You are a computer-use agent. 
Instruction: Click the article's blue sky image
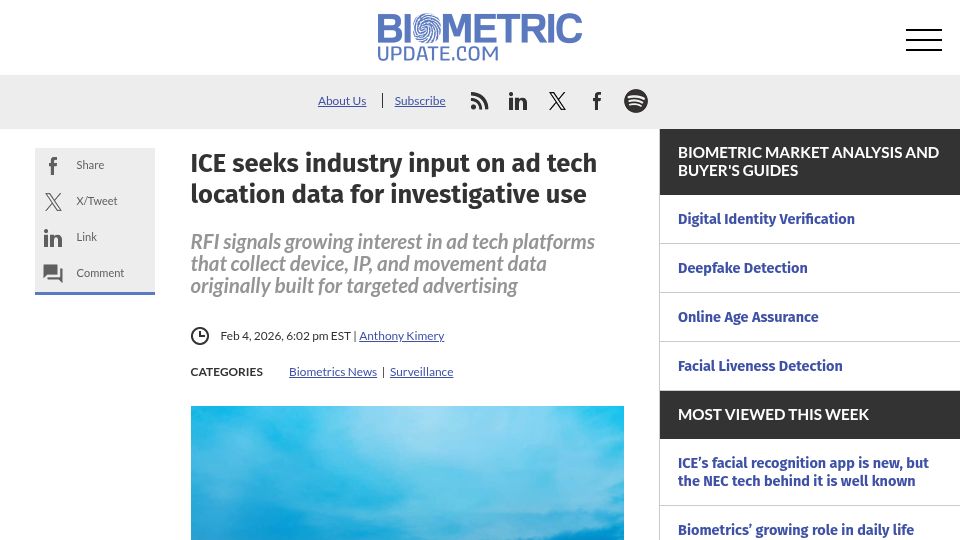407,473
